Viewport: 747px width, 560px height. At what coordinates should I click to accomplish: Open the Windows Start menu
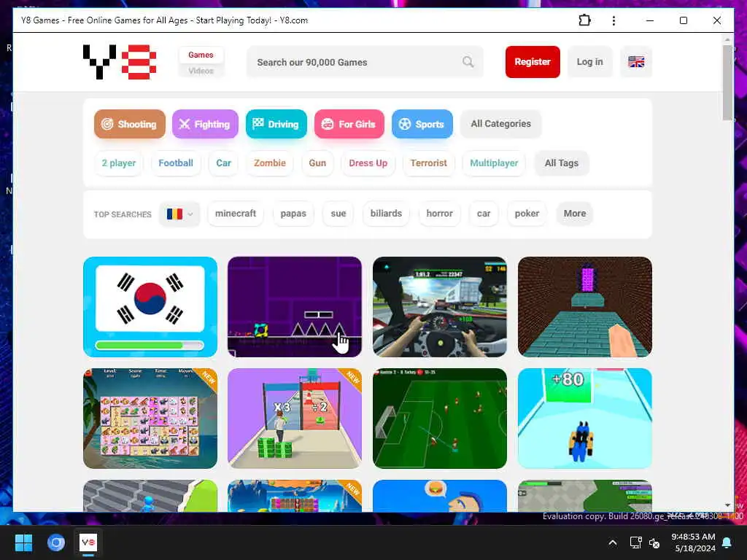point(23,542)
